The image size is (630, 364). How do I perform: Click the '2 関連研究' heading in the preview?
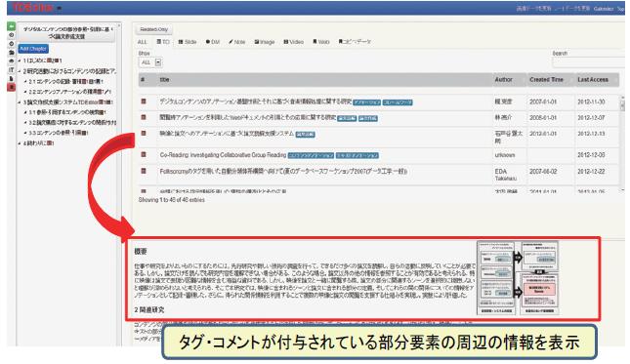[149, 309]
